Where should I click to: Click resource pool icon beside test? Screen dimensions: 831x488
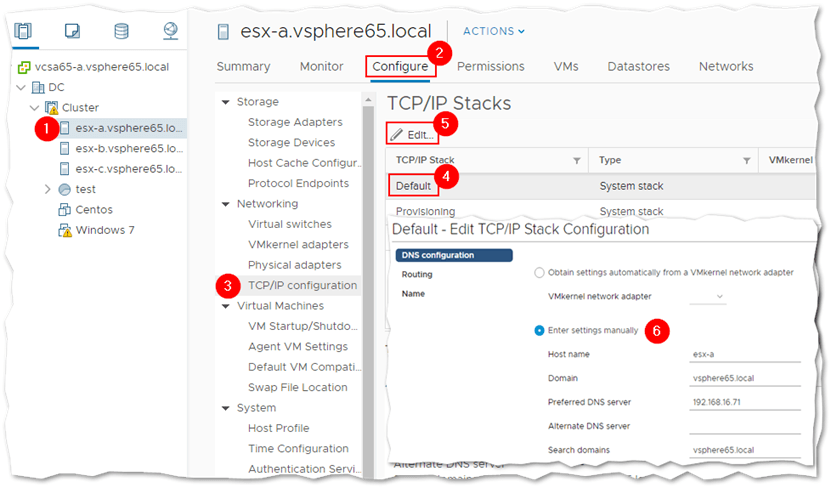[65, 189]
